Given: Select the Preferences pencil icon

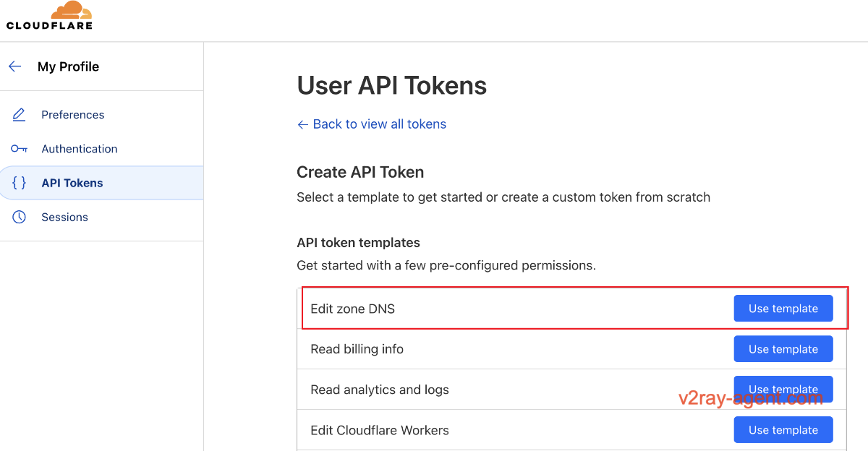Looking at the screenshot, I should (x=19, y=114).
